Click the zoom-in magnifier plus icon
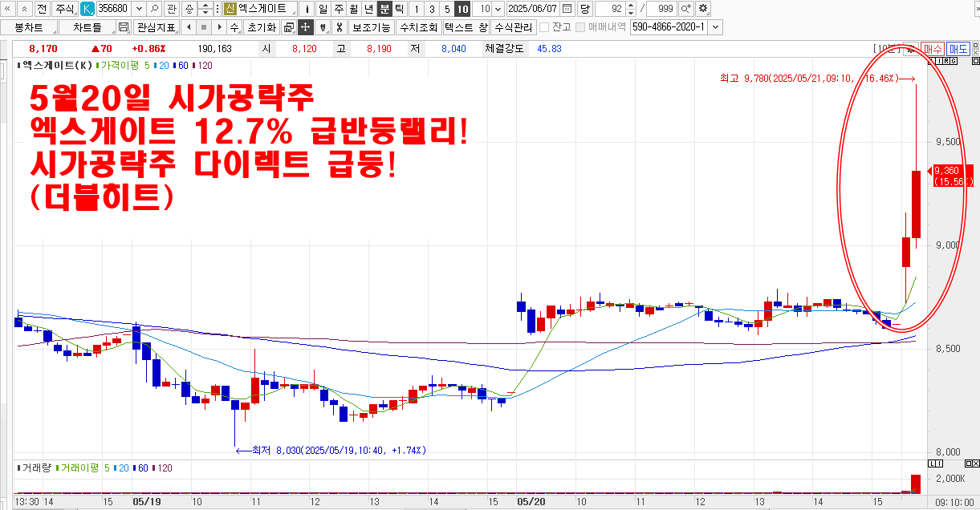Image resolution: width=980 pixels, height=510 pixels. point(686,9)
